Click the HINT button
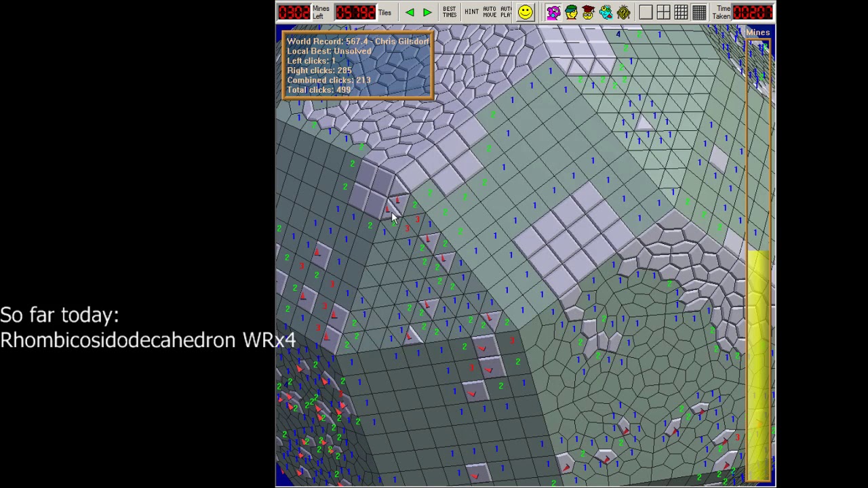 (x=471, y=12)
